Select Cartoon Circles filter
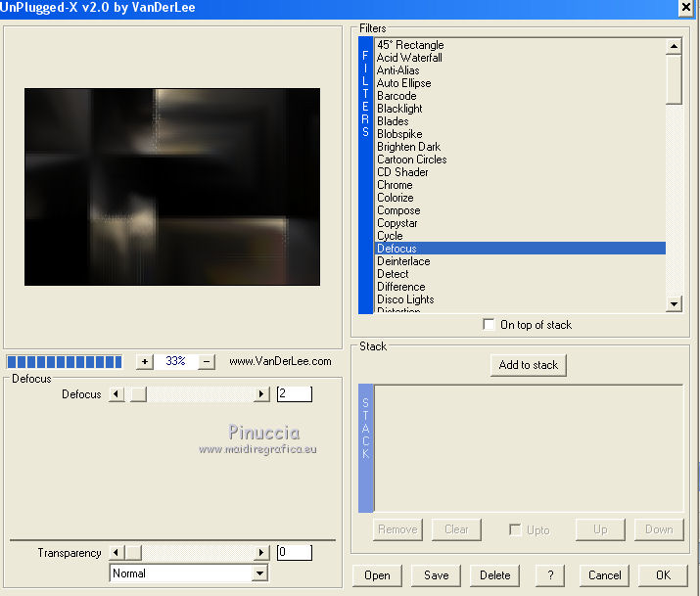The image size is (700, 596). point(520,160)
